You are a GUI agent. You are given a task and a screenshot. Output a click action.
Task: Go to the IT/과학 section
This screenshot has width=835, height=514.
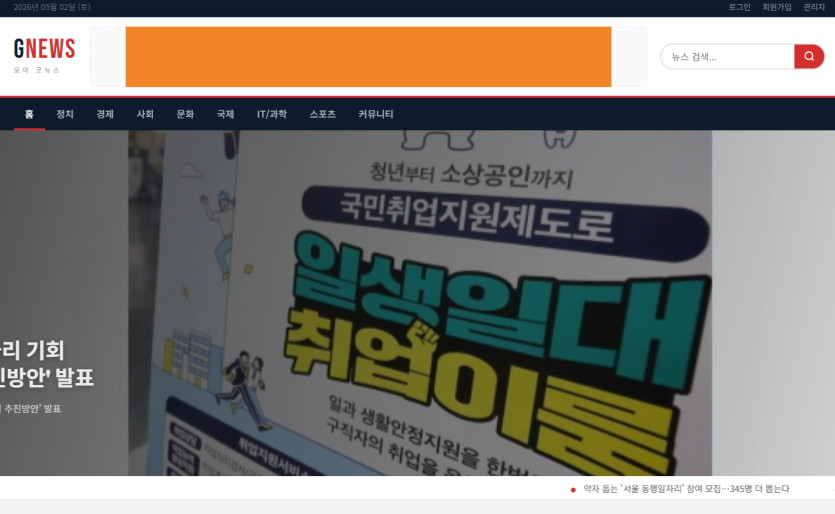tap(272, 114)
